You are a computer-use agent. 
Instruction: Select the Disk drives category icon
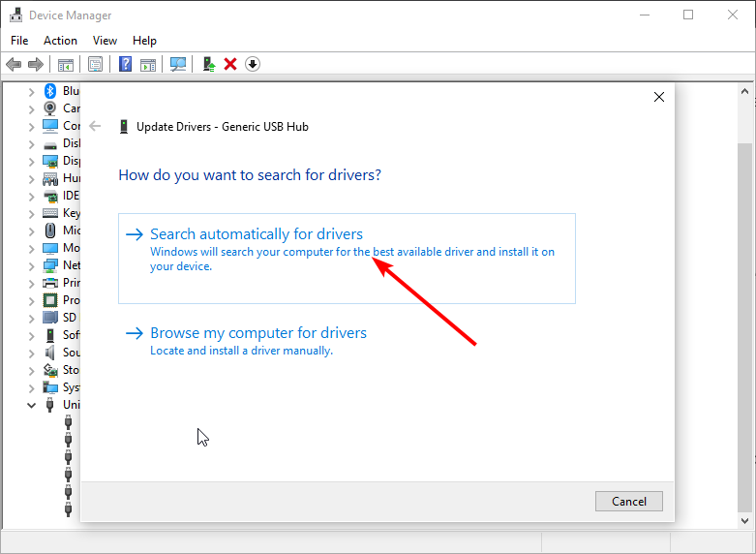click(50, 144)
